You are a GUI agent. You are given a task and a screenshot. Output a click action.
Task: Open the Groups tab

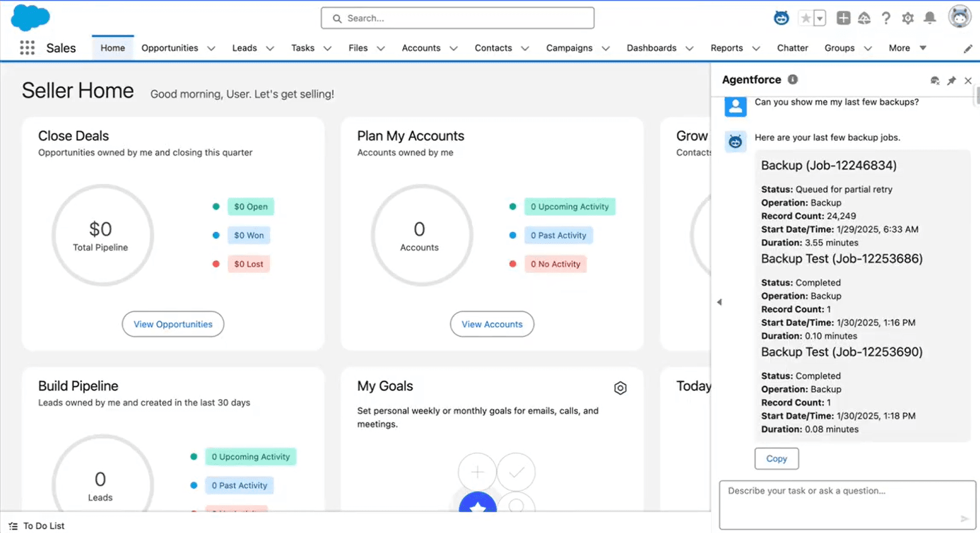tap(839, 48)
